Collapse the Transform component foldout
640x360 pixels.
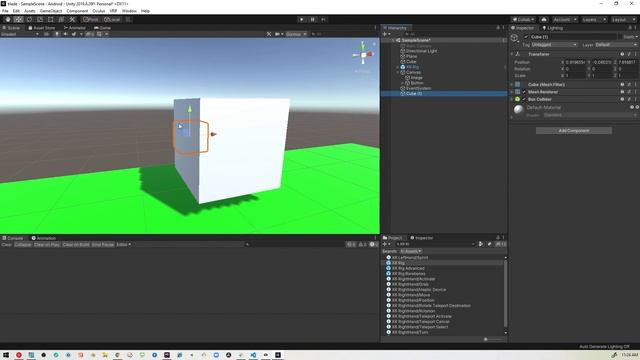click(x=512, y=54)
